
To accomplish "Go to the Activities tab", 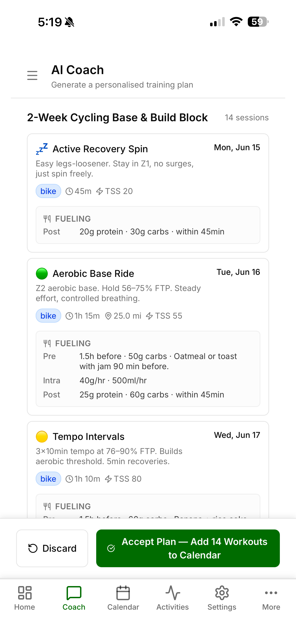I will tap(172, 598).
